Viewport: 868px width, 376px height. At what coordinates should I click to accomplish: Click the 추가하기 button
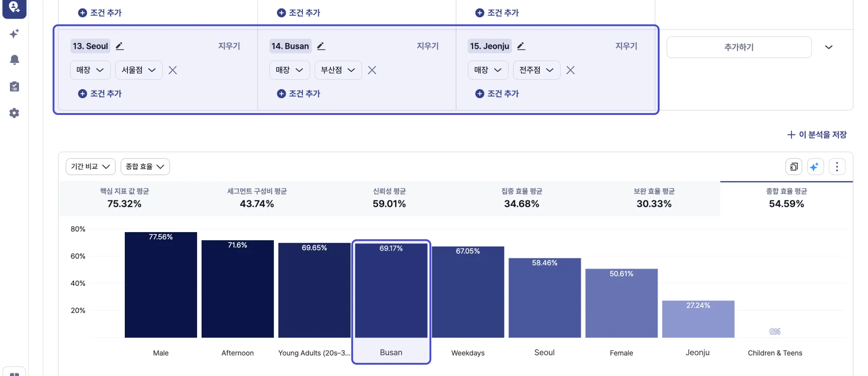(x=739, y=47)
